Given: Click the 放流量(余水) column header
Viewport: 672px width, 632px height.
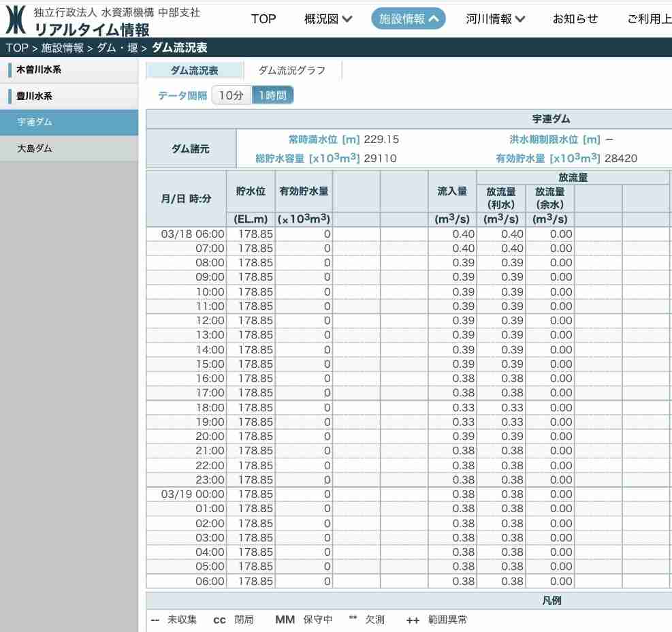Looking at the screenshot, I should coord(550,198).
